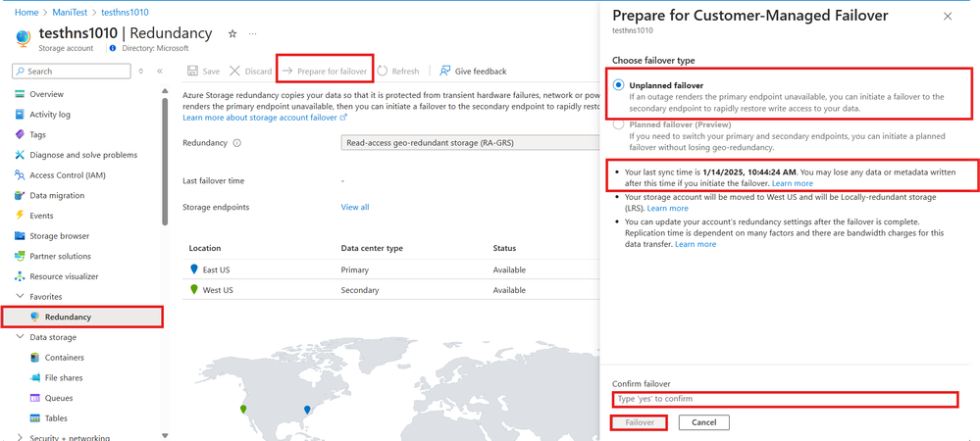Image resolution: width=980 pixels, height=441 pixels.
Task: Click the Data center type column header
Action: click(372, 248)
